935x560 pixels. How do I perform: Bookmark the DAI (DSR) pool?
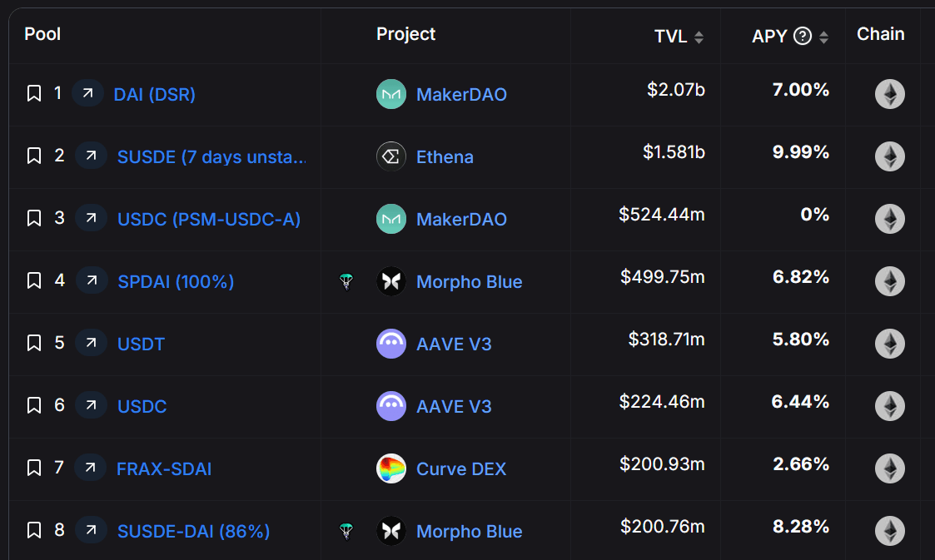coord(34,93)
